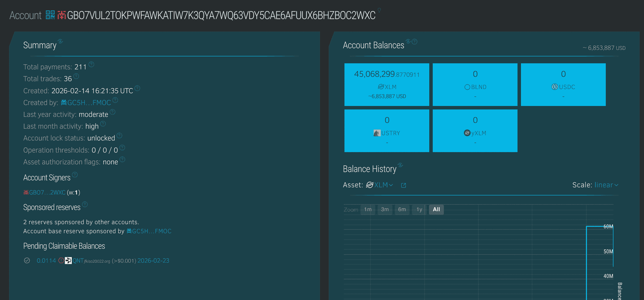Click the USDC coin icon in tile
Viewport: 644px width, 300px height.
[555, 87]
